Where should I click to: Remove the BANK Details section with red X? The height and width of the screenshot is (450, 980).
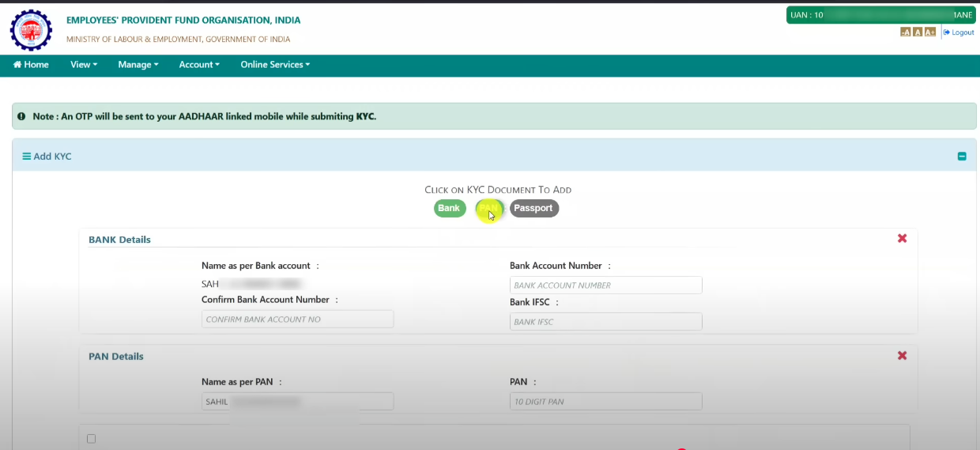902,239
